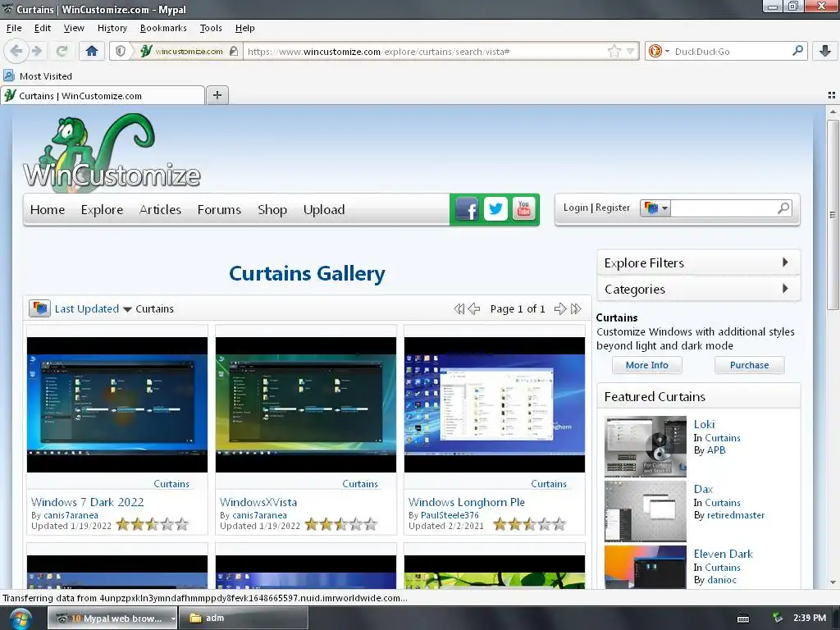Viewport: 840px width, 630px height.
Task: Click the system tray clock showing 2:39 PM
Action: pyautogui.click(x=810, y=618)
